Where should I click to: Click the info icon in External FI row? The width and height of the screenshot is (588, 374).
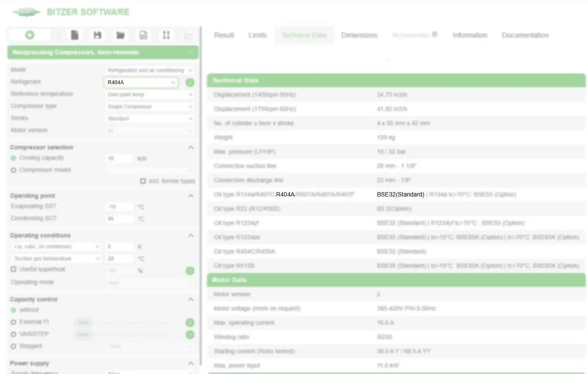(190, 323)
